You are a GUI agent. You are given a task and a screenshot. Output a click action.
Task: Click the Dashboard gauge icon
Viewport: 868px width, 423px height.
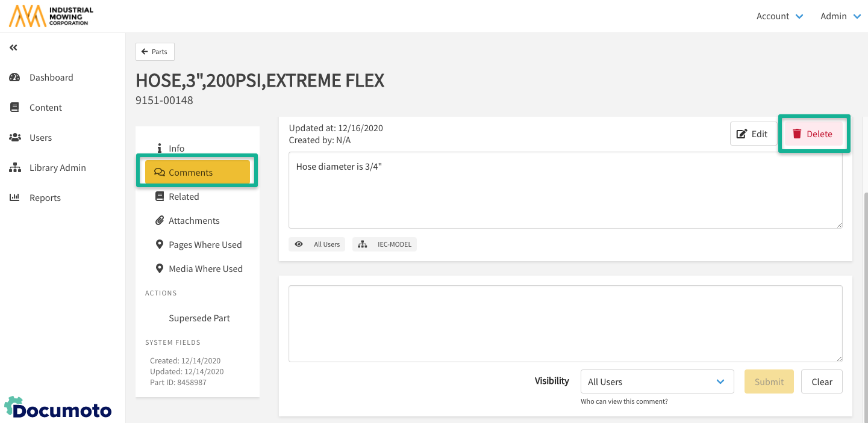(15, 78)
